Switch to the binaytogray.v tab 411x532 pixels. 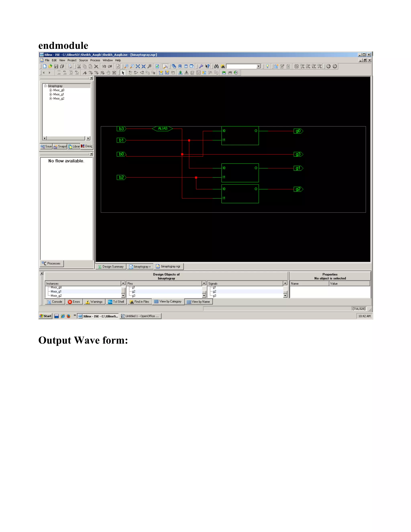pos(140,266)
